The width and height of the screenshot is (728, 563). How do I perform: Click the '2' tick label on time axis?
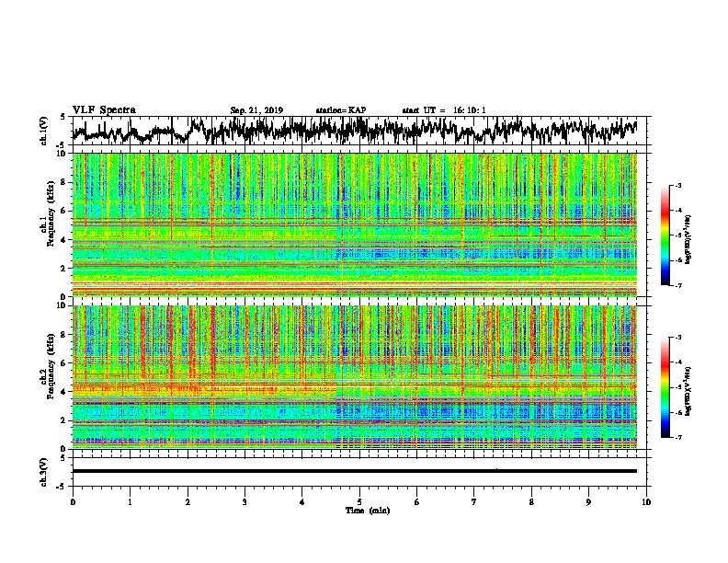[188, 502]
